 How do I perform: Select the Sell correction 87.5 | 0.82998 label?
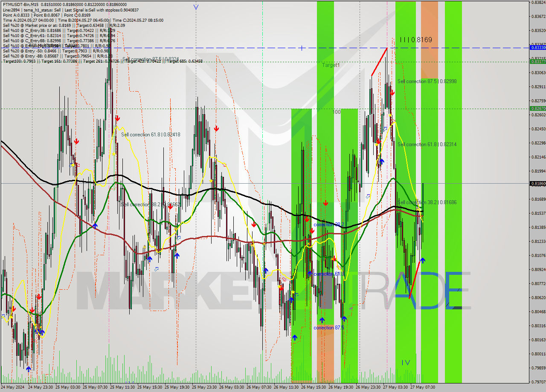427,81
